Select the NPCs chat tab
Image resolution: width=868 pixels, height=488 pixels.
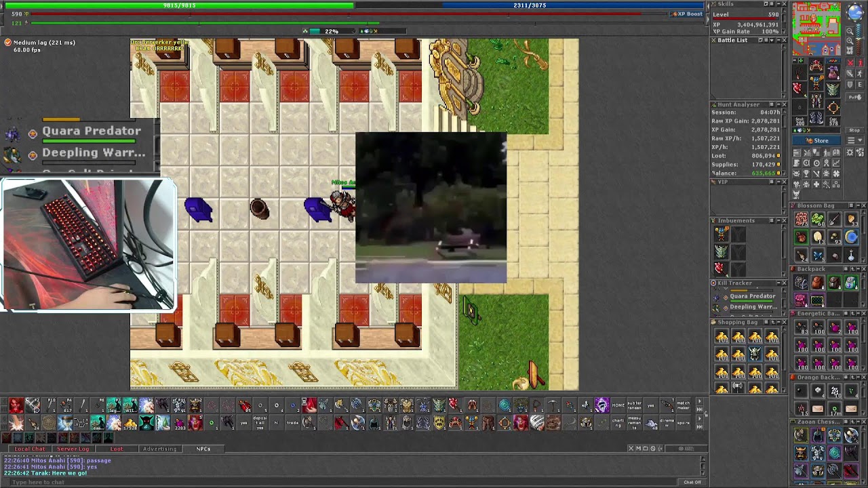tap(203, 449)
